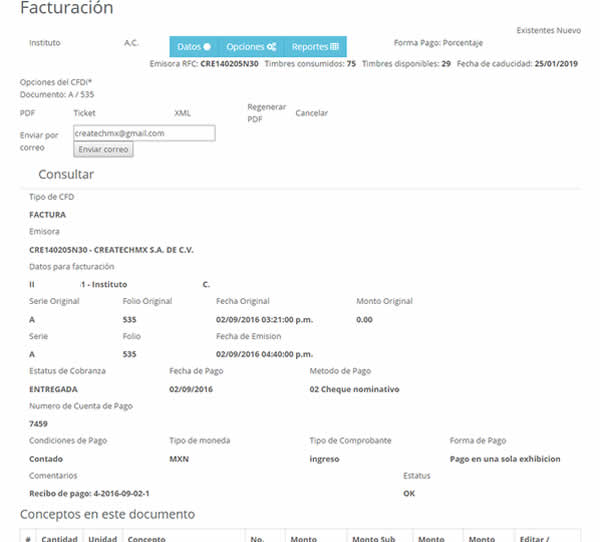Switch to the Reportes tab
This screenshot has height=542, width=600.
point(314,47)
